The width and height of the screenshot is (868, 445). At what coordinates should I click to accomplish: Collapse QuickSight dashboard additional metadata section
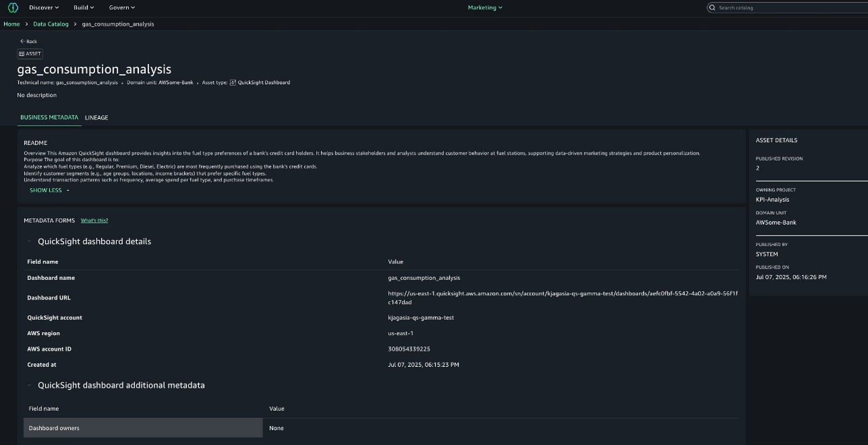pos(30,386)
